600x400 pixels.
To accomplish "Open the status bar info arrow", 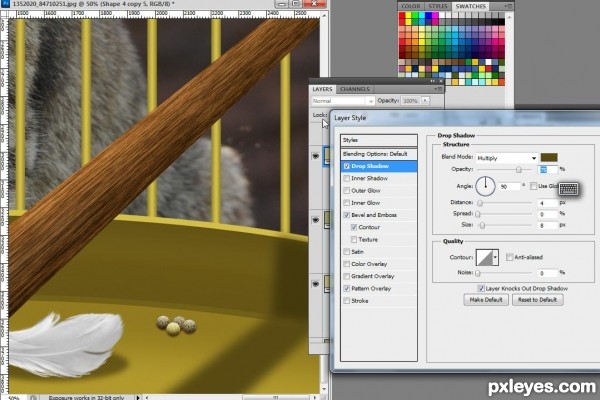I will click(138, 397).
